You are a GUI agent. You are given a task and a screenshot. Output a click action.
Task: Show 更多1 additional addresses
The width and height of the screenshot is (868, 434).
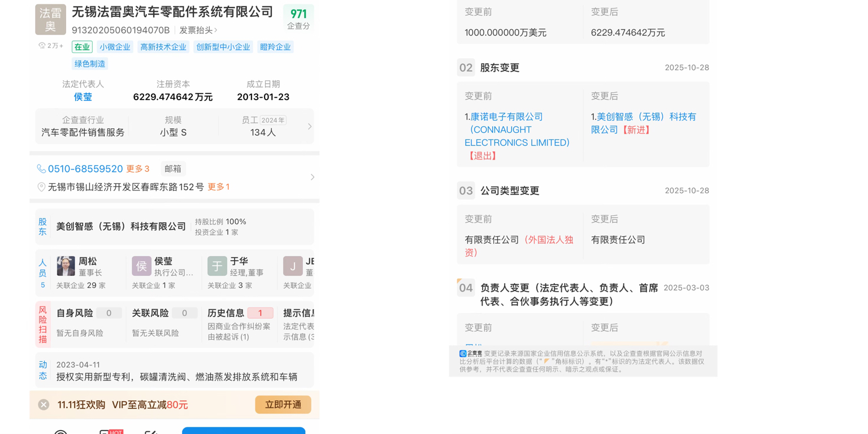click(219, 187)
